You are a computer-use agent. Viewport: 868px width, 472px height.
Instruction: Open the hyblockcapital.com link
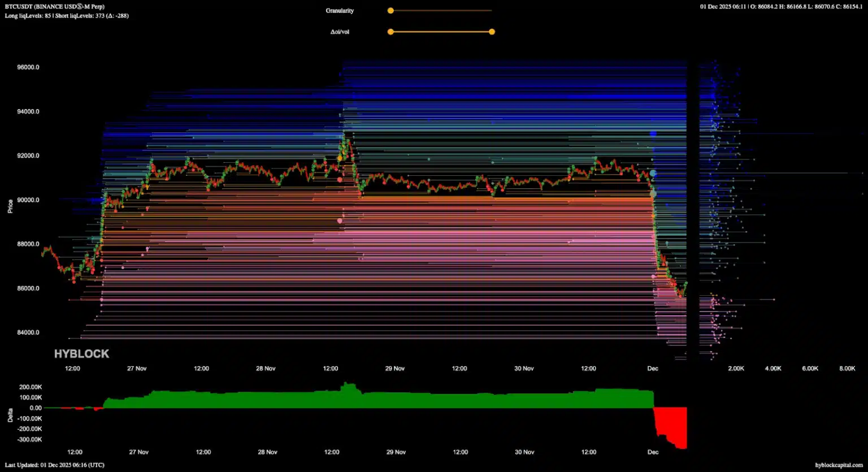tap(839, 465)
